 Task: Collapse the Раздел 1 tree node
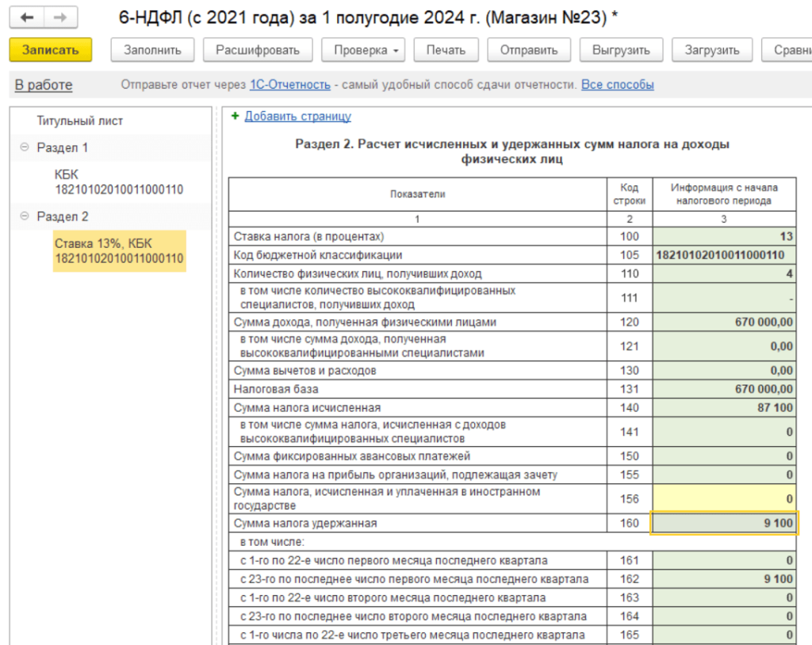tap(24, 147)
